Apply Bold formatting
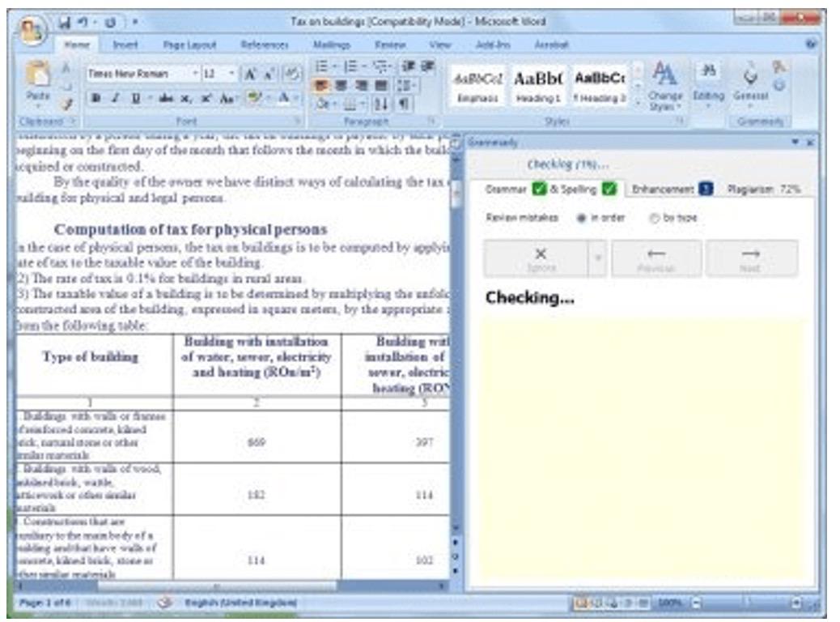The width and height of the screenshot is (840, 622). click(x=95, y=98)
